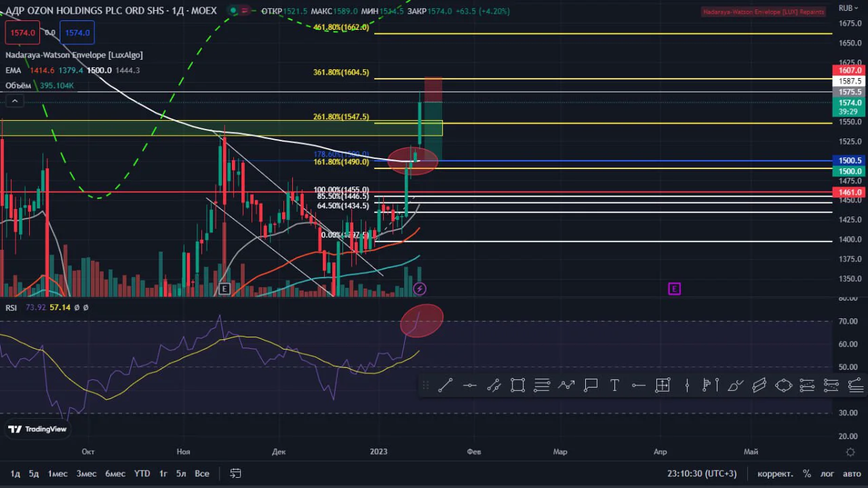This screenshot has width=868, height=488.
Task: Select the measure price range tool
Action: (663, 386)
